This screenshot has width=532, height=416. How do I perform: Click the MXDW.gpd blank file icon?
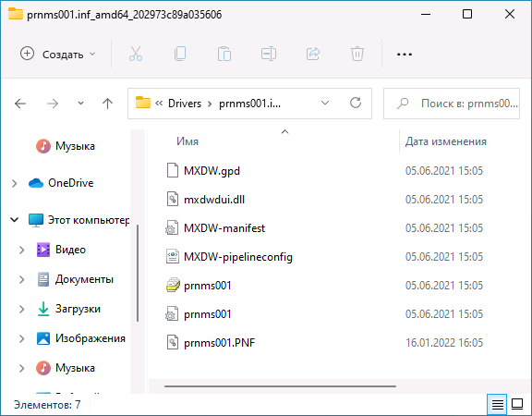(173, 170)
